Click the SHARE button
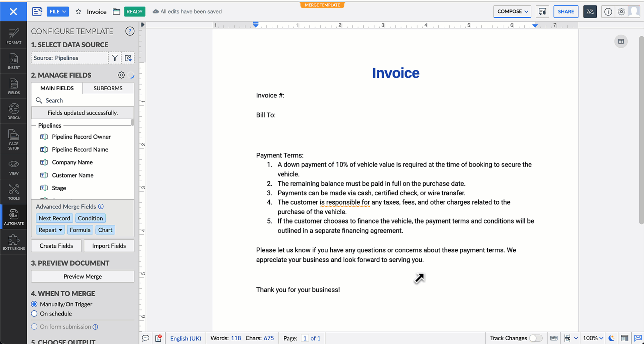644x344 pixels. pyautogui.click(x=566, y=12)
